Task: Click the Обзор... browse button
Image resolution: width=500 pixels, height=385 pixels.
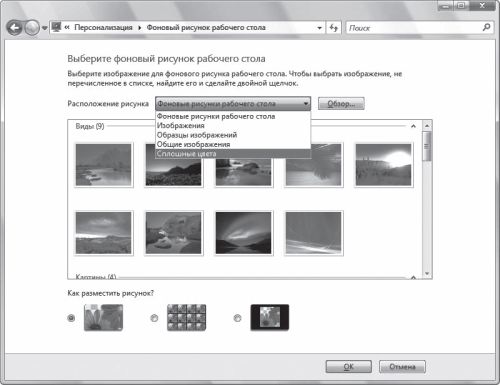Action: (341, 104)
